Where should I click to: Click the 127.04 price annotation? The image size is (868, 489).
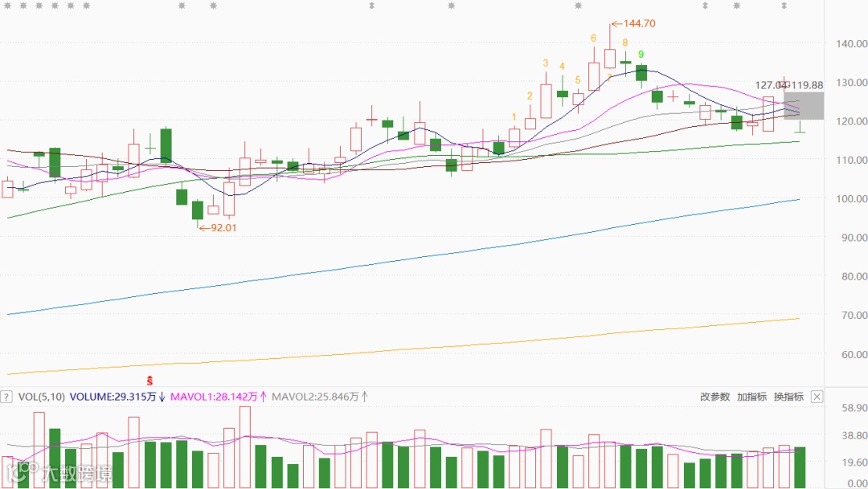pos(770,85)
